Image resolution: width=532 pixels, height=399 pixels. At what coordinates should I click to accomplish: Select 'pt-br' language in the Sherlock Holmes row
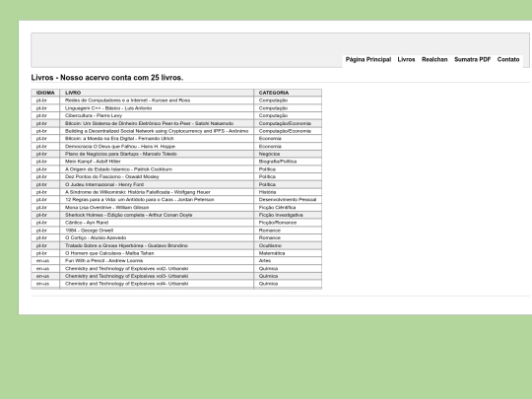[41, 215]
